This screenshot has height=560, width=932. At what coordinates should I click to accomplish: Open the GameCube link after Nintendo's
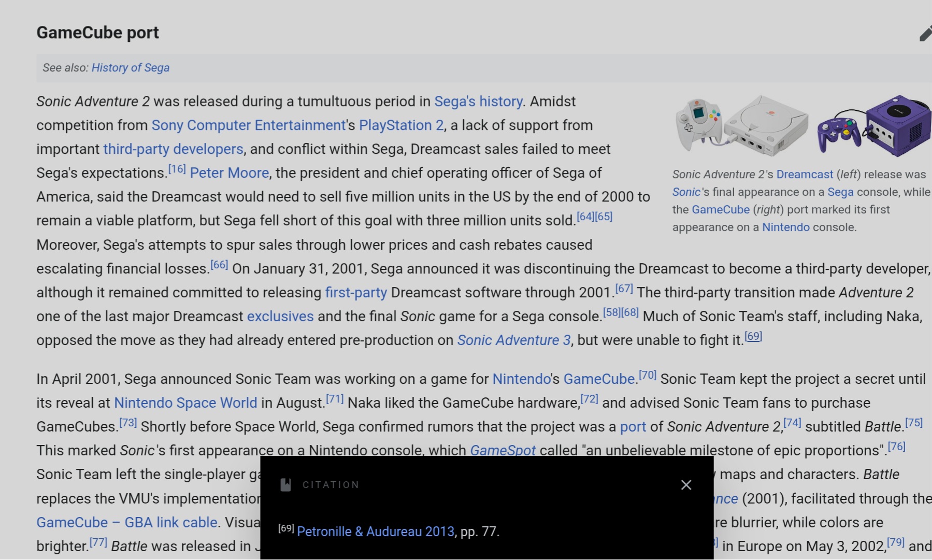click(x=599, y=379)
